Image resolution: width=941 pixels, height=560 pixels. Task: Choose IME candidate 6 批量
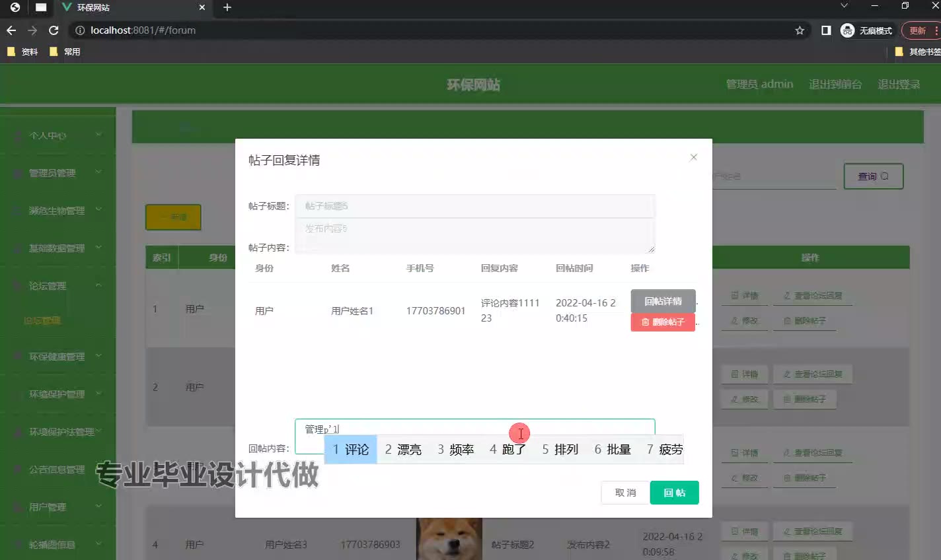point(613,450)
